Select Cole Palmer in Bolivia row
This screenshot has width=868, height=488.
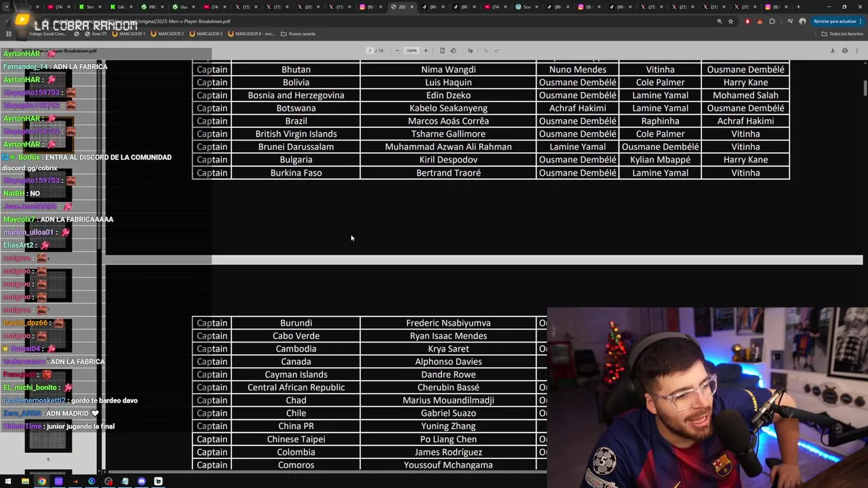pyautogui.click(x=660, y=82)
